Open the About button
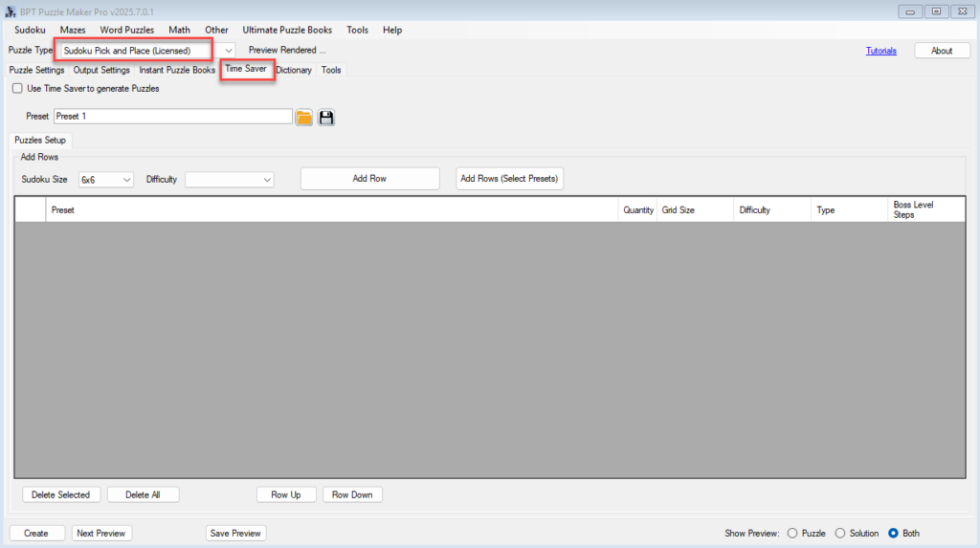This screenshot has width=980, height=548. click(942, 51)
